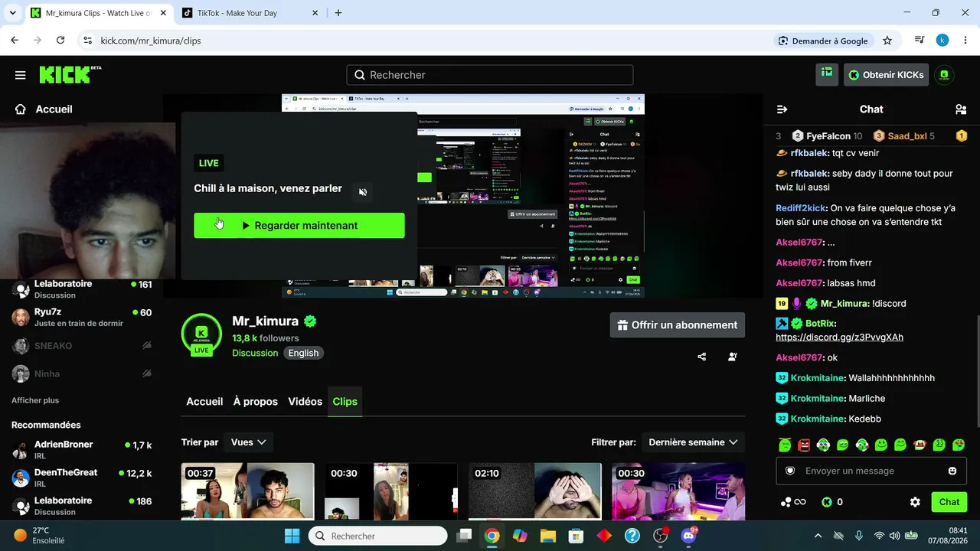Open the Discord invite link in chat
The height and width of the screenshot is (551, 980).
coord(839,337)
